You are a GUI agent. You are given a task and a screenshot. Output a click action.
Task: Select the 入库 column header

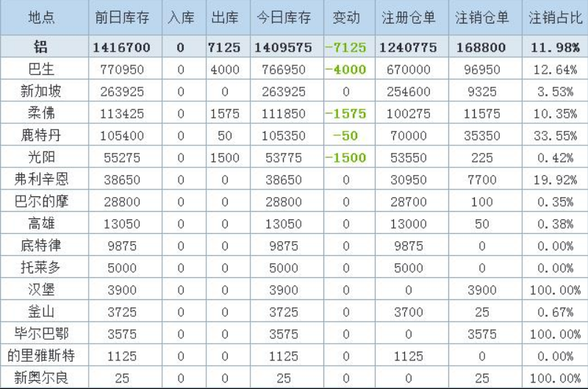pyautogui.click(x=181, y=18)
